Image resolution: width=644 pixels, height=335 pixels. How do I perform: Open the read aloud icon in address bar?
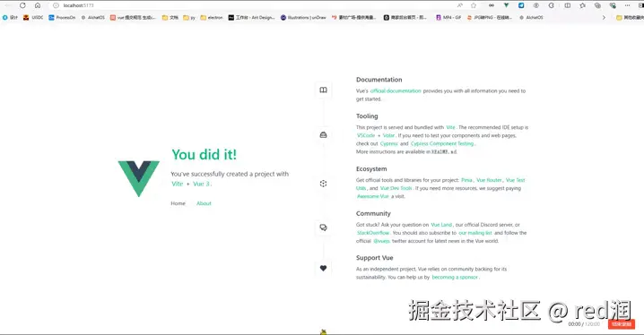(459, 5)
